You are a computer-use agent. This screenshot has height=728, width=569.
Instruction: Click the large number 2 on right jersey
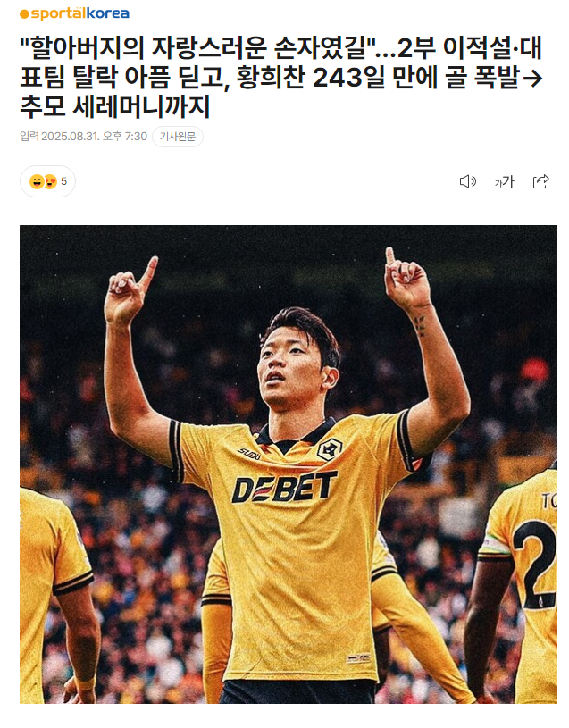(x=536, y=565)
